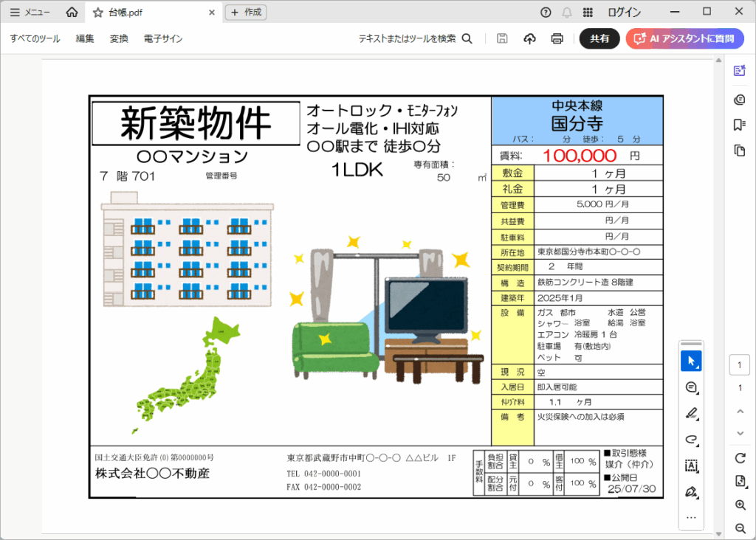The height and width of the screenshot is (540, 756).
Task: Rotate the page view clockwise
Action: tap(740, 458)
